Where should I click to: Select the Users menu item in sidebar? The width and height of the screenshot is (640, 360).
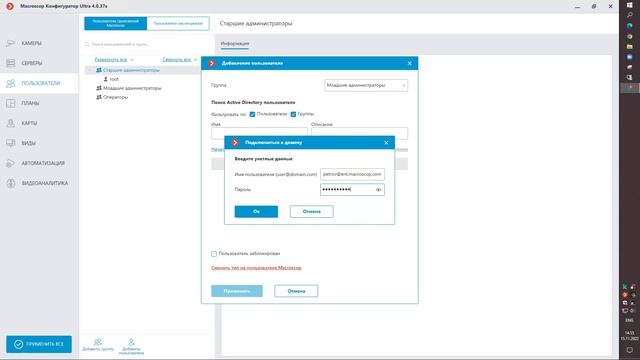(39, 83)
